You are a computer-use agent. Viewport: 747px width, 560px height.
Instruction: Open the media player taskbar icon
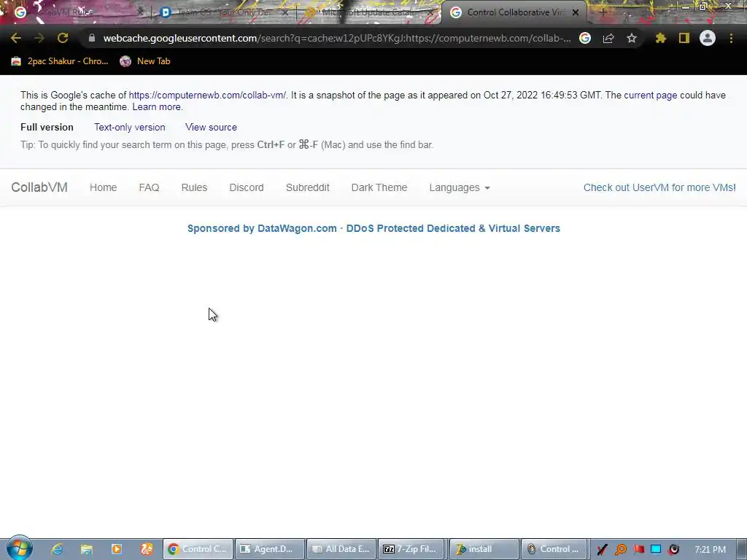[116, 549]
